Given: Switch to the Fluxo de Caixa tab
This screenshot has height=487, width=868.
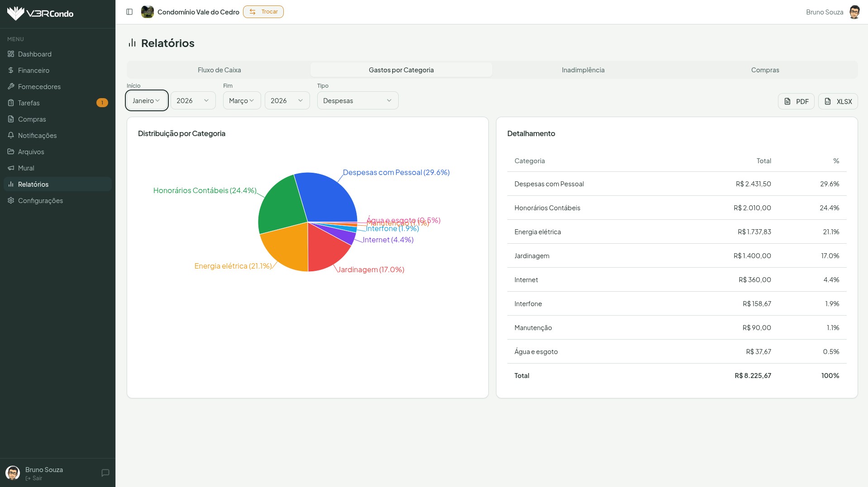Looking at the screenshot, I should pos(219,70).
